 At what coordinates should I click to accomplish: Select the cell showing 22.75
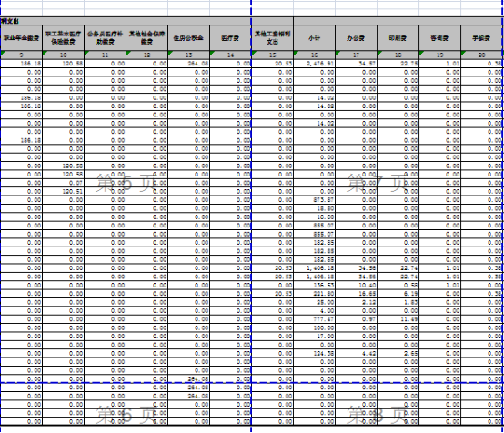tap(398, 64)
